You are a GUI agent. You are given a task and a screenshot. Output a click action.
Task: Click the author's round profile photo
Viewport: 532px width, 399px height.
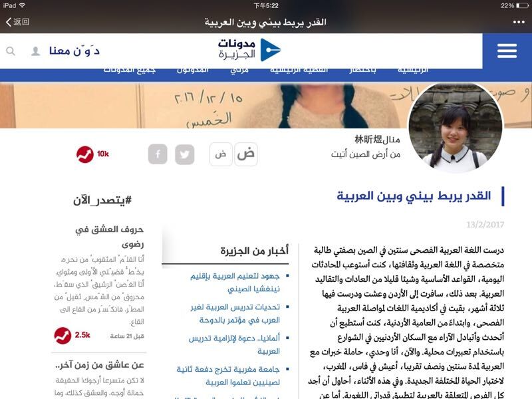455,130
